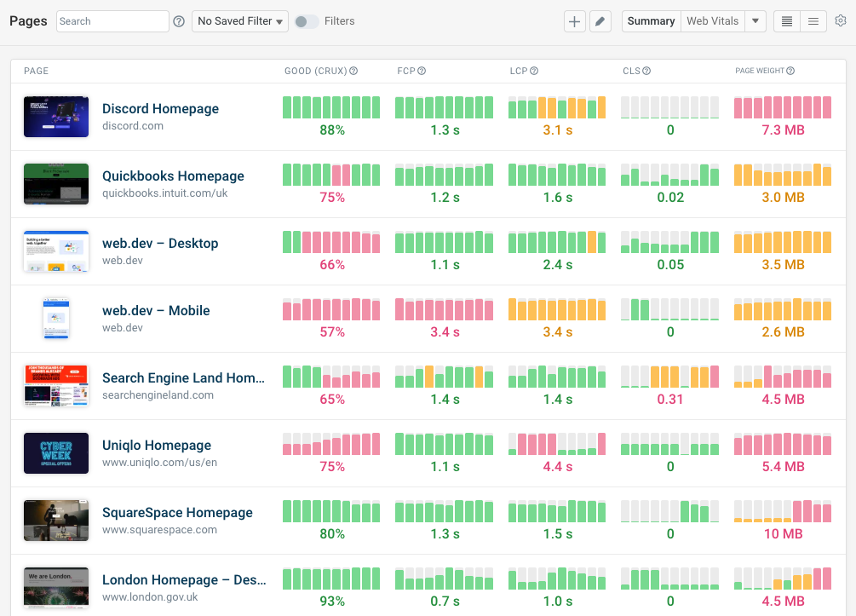Screen dimensions: 856x616
Task: Switch to the Summary tab
Action: 650,20
